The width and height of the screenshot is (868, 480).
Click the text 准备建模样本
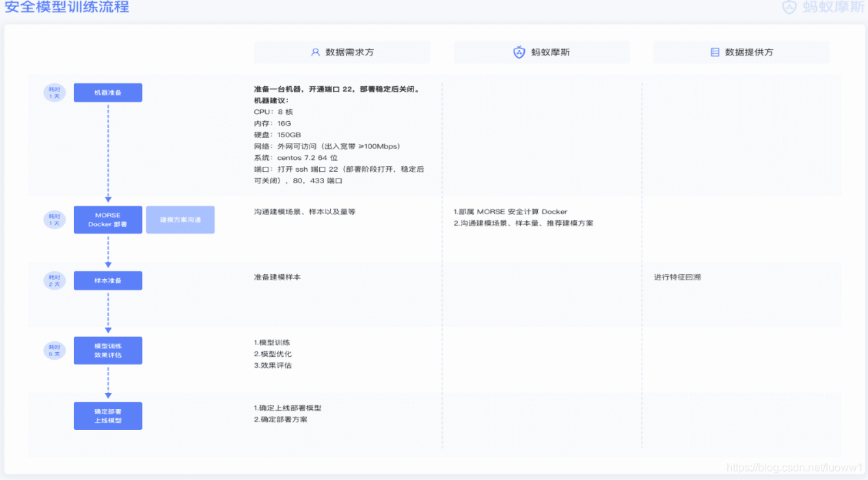[277, 278]
